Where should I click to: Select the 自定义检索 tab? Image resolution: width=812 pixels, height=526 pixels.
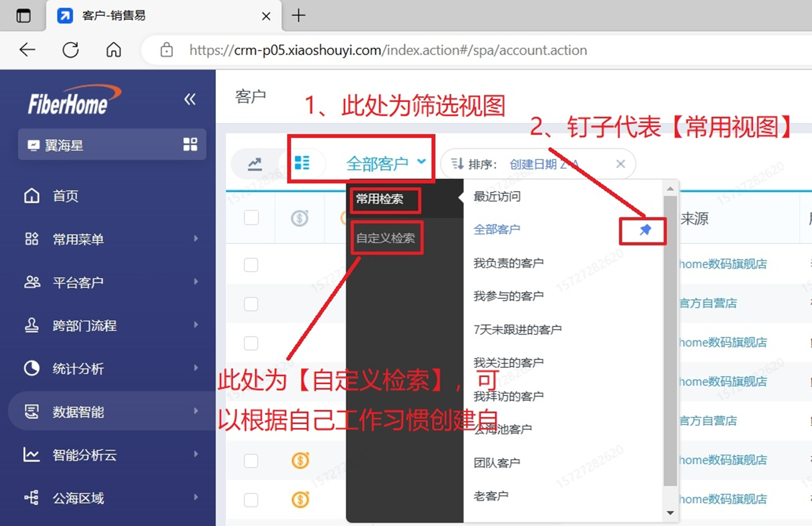(385, 238)
